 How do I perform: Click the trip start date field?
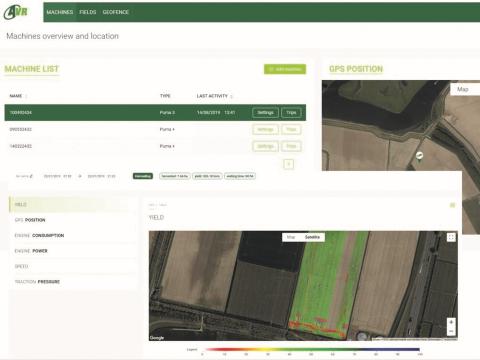(x=57, y=176)
